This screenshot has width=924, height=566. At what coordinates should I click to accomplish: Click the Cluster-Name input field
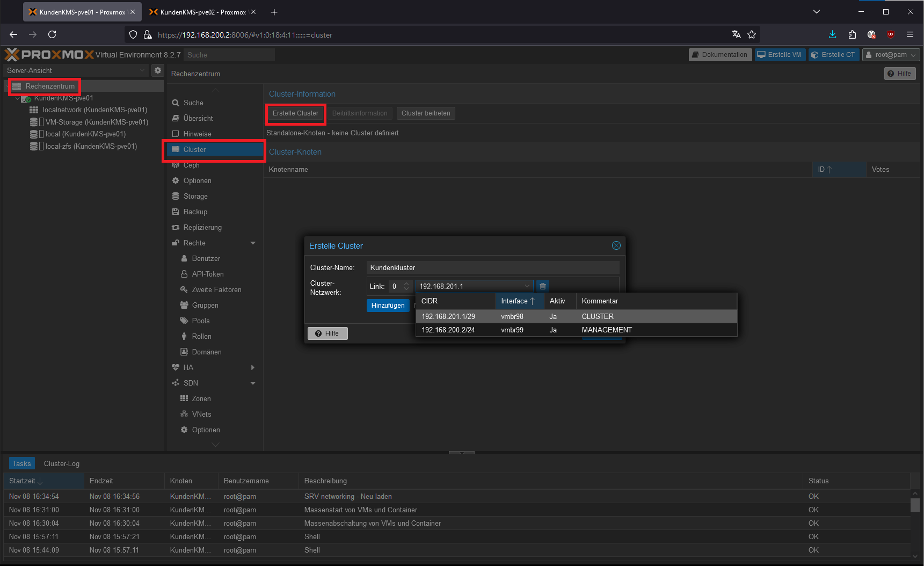[492, 267]
